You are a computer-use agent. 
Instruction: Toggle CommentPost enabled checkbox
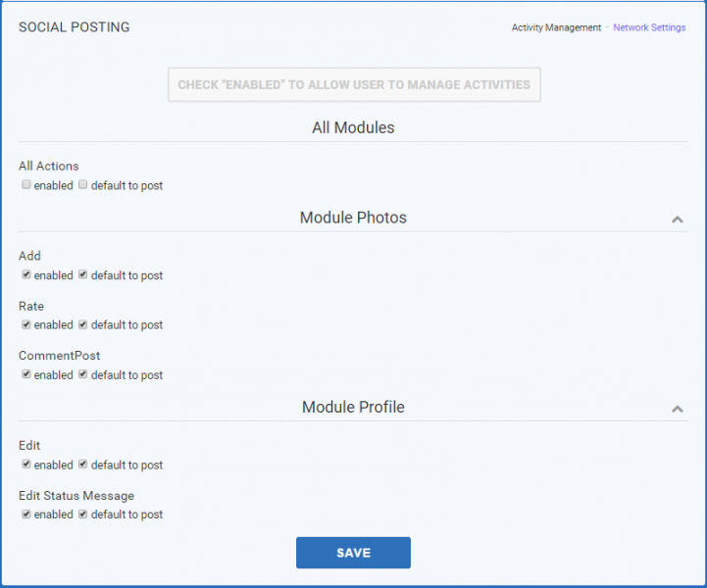pos(26,374)
